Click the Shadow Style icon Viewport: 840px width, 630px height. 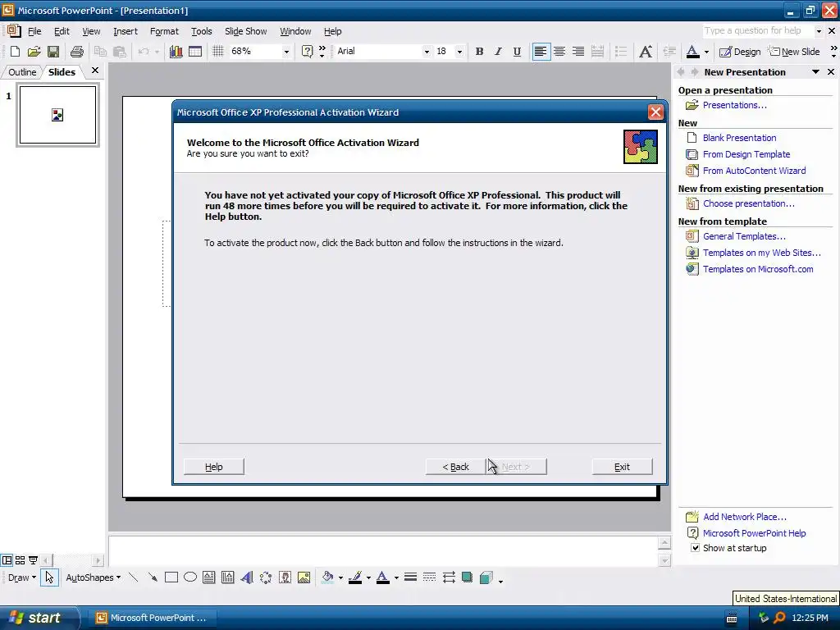coord(467,577)
